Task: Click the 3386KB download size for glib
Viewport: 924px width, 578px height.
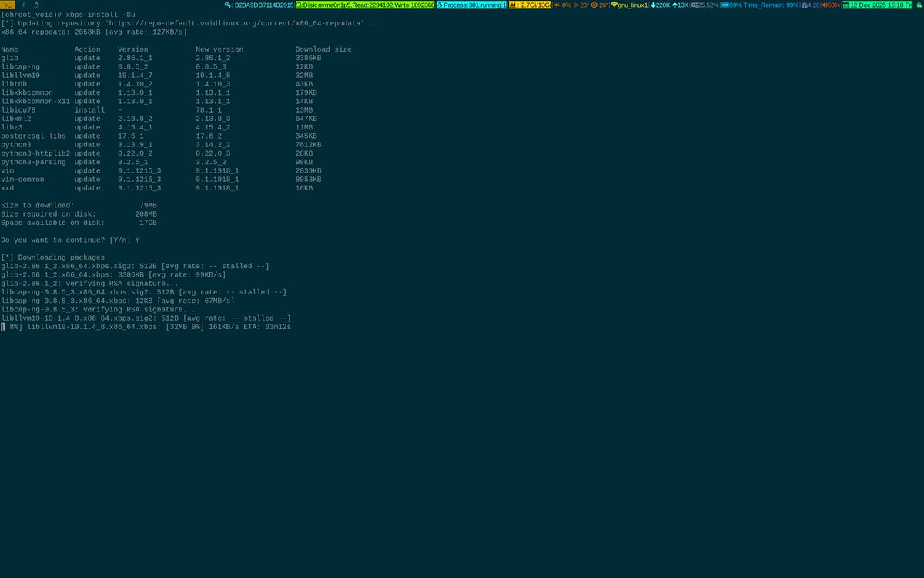Action: 310,58
